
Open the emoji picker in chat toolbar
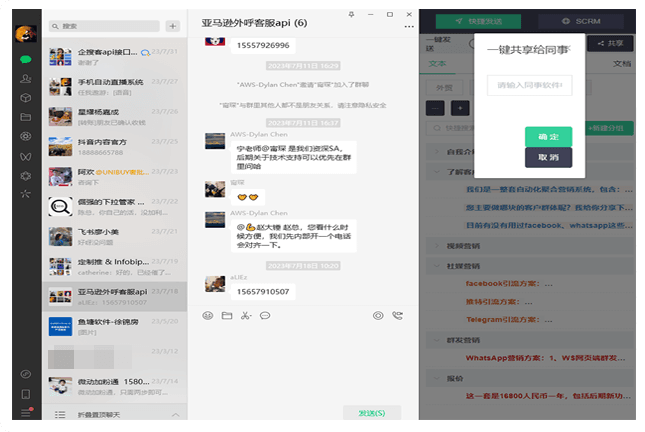click(208, 316)
